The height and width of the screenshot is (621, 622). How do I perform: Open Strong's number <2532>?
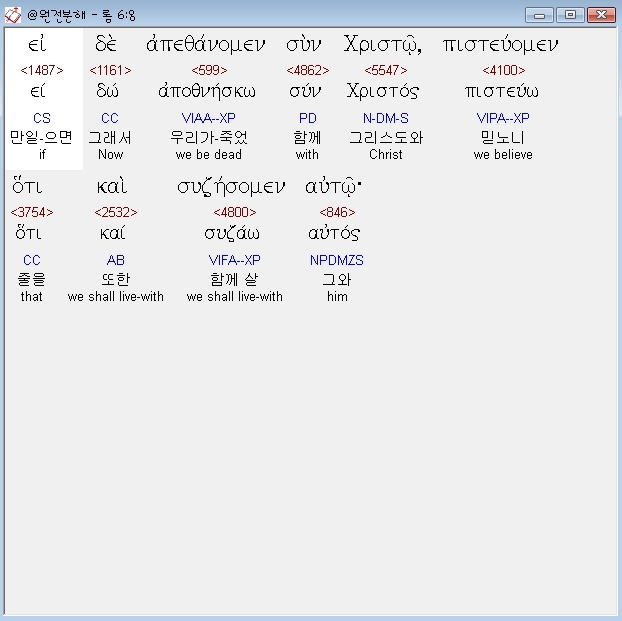tap(116, 212)
